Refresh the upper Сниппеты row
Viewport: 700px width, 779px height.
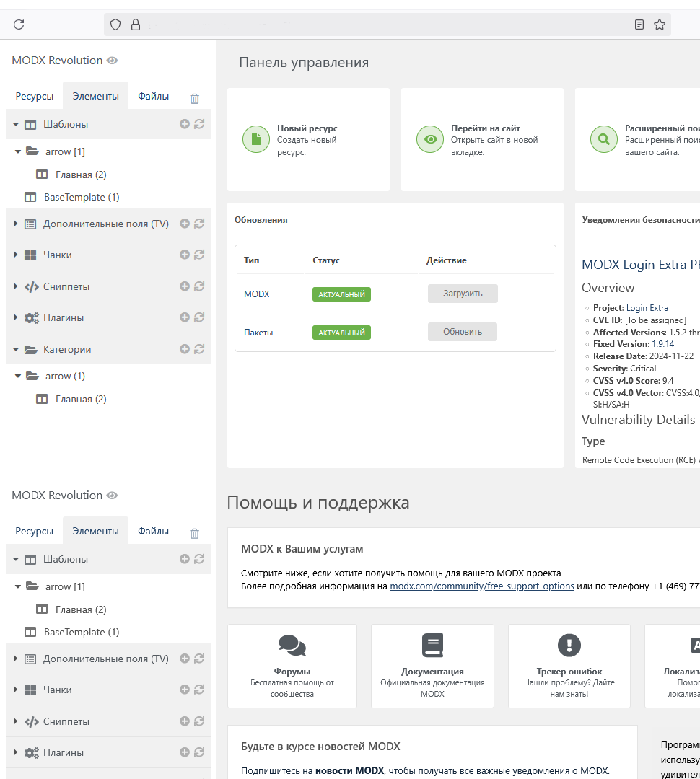point(199,286)
